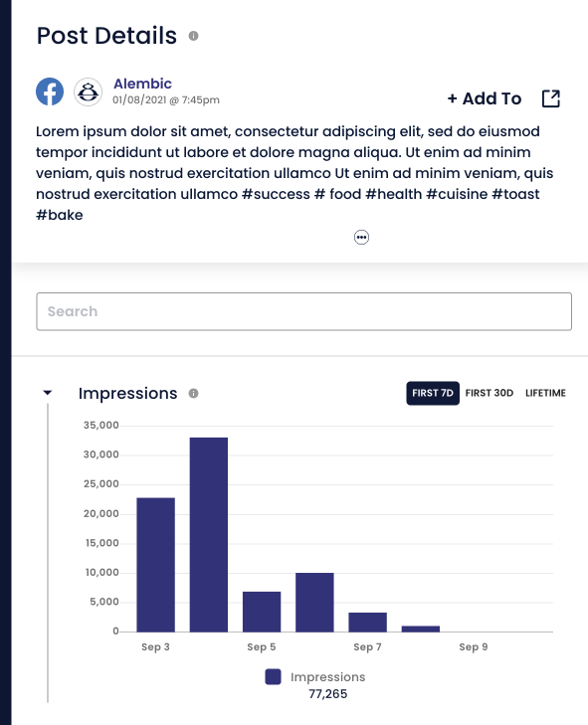This screenshot has width=588, height=725.
Task: Click the Sep 5 impressions bar
Action: pos(262,612)
